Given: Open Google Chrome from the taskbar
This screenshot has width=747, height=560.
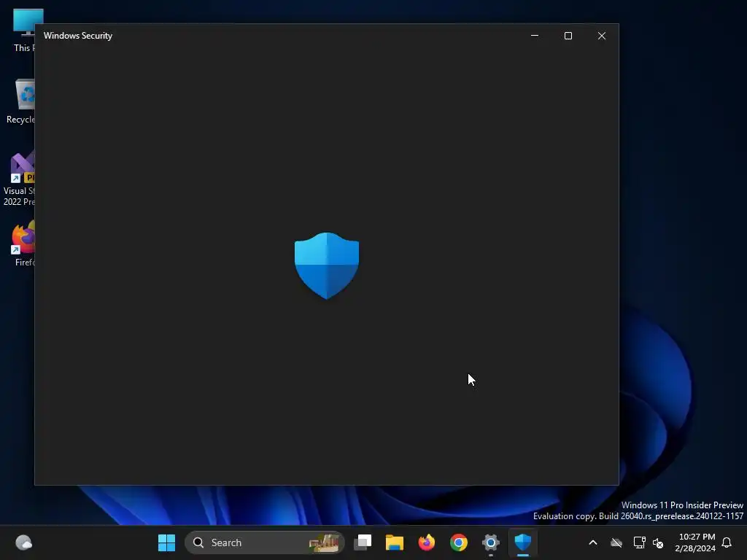Looking at the screenshot, I should (x=459, y=542).
